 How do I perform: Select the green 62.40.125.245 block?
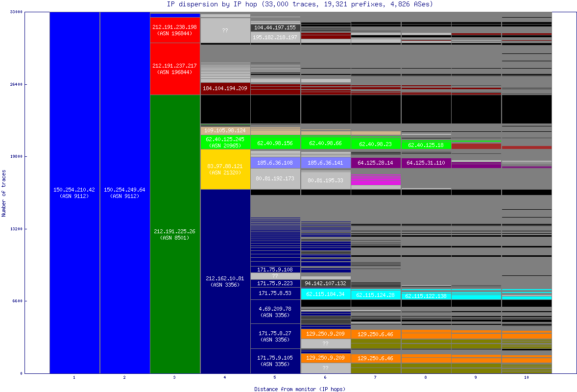[225, 142]
